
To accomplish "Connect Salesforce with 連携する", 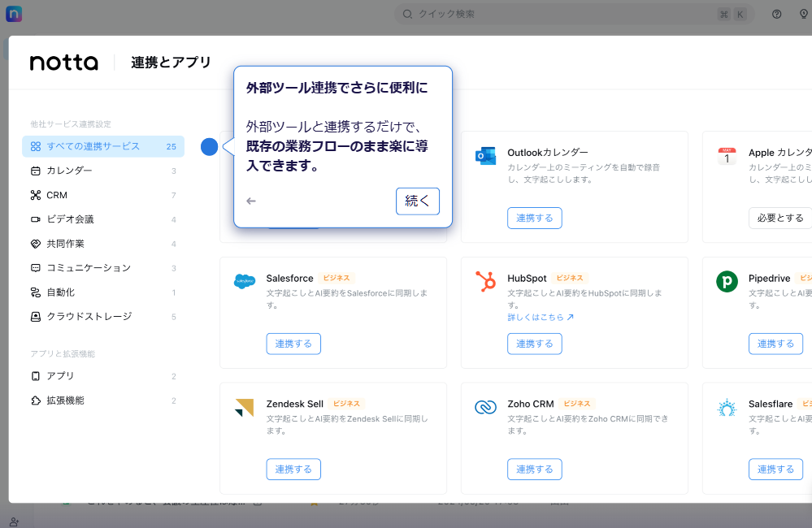I will click(x=293, y=344).
